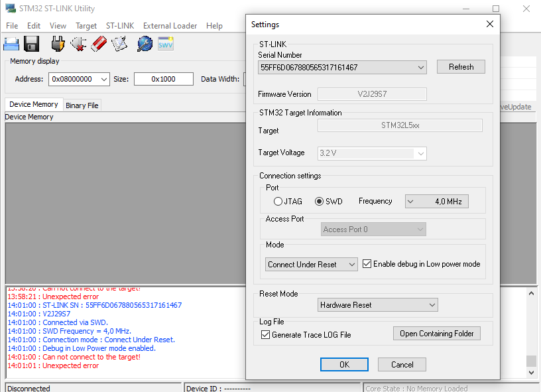Click the log scrollbar up arrow
The image size is (541, 392).
[531, 293]
